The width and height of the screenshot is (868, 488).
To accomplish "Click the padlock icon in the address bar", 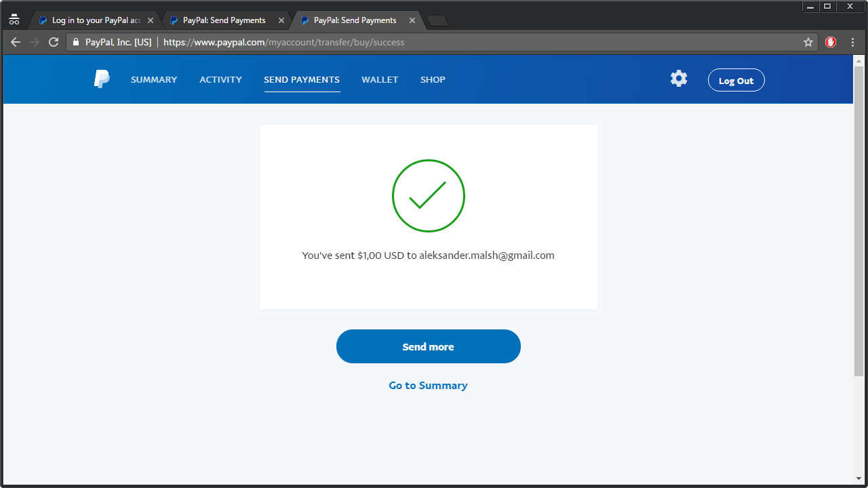I will tap(75, 42).
